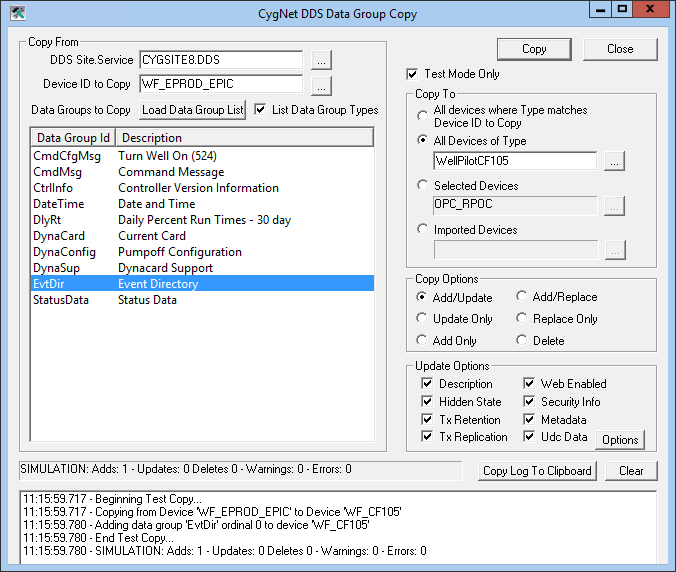Click the Device ID to Copy field
The width and height of the screenshot is (676, 572).
[x=221, y=84]
